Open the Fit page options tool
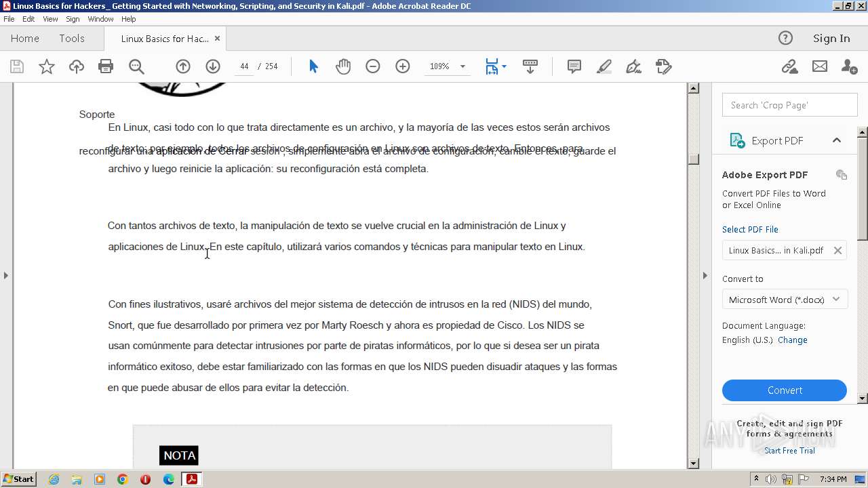Viewport: 868px width, 488px height. (492, 66)
